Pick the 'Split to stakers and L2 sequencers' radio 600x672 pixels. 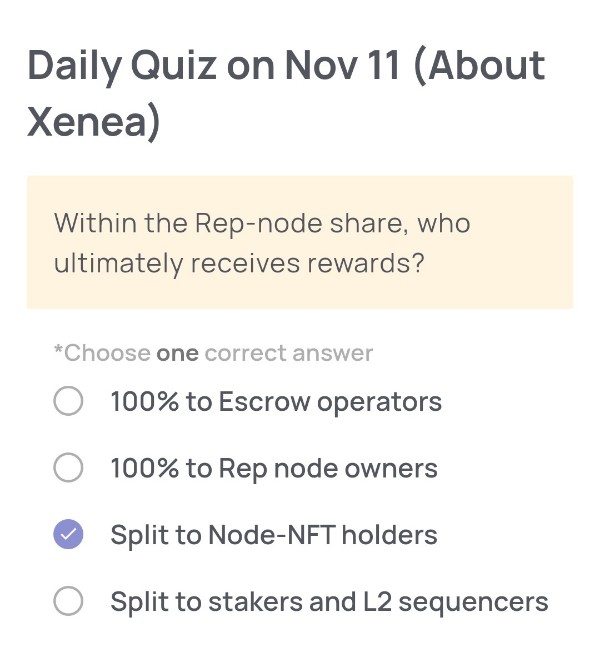click(x=68, y=601)
